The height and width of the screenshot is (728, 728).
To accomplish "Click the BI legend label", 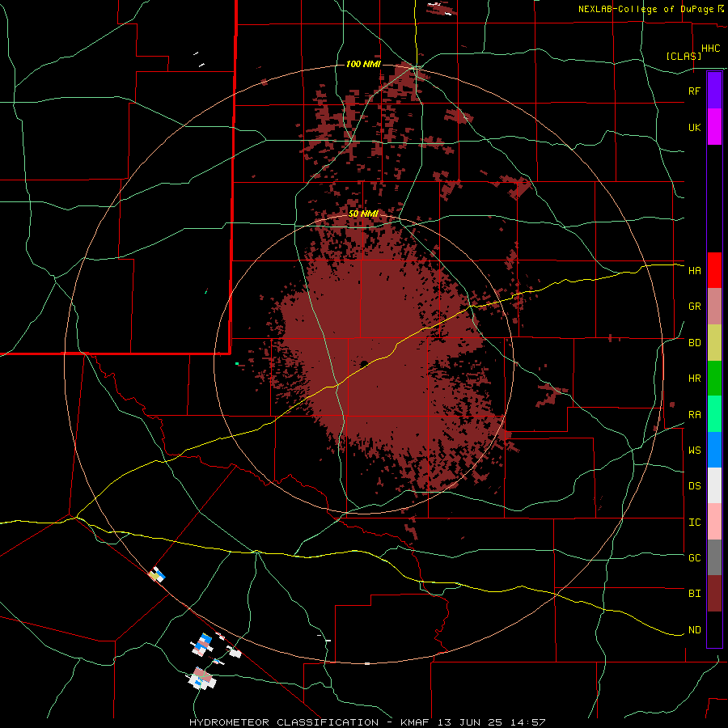I will click(x=694, y=594).
